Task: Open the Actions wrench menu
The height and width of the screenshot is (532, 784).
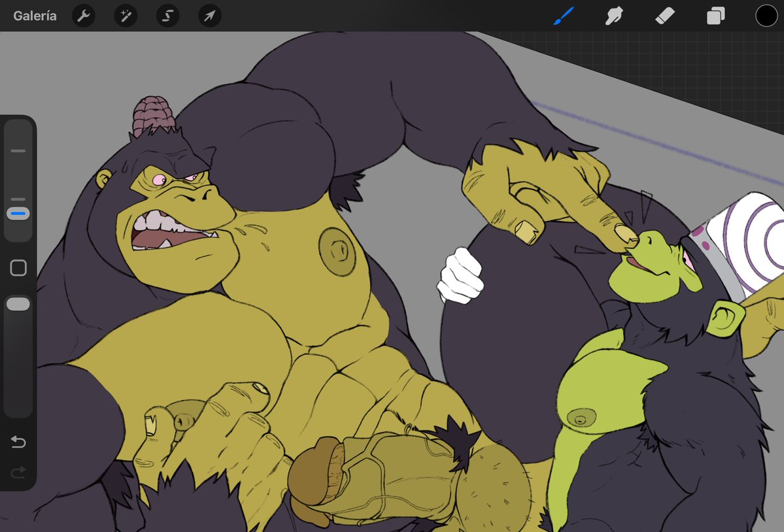Action: click(x=84, y=16)
